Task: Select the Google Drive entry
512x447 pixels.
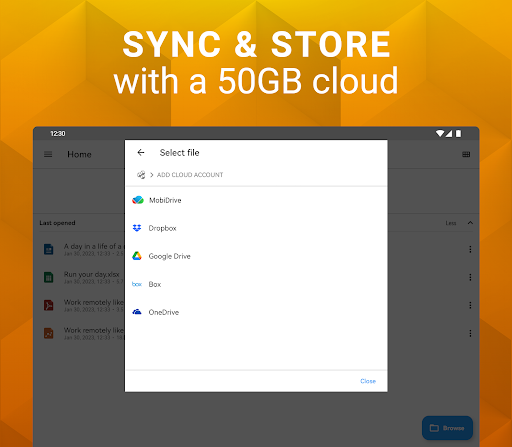Action: pos(256,256)
